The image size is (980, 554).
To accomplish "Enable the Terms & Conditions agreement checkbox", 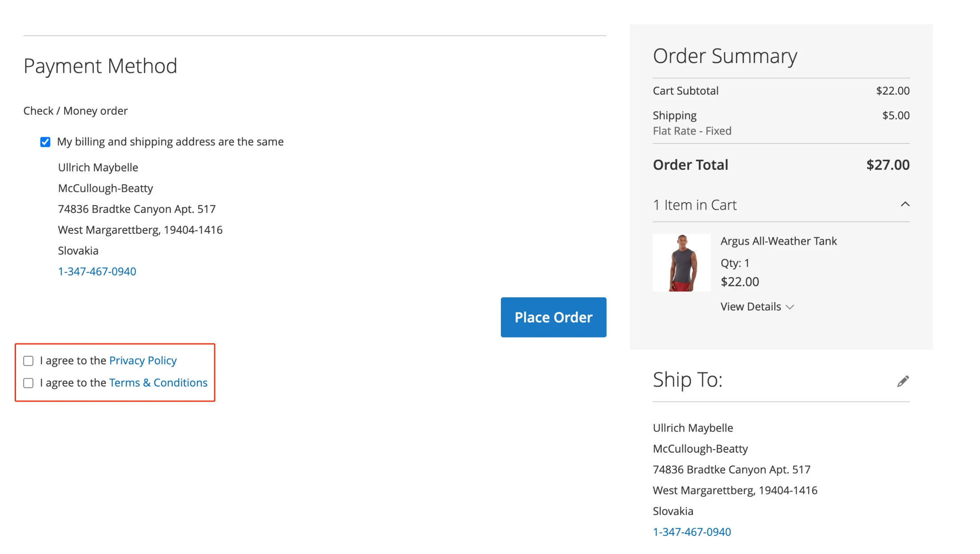I will click(28, 383).
